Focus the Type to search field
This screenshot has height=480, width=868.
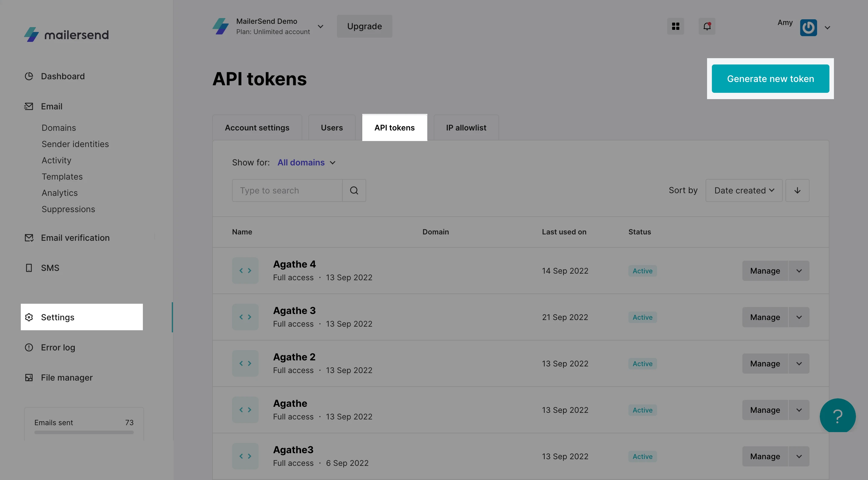[x=287, y=191]
